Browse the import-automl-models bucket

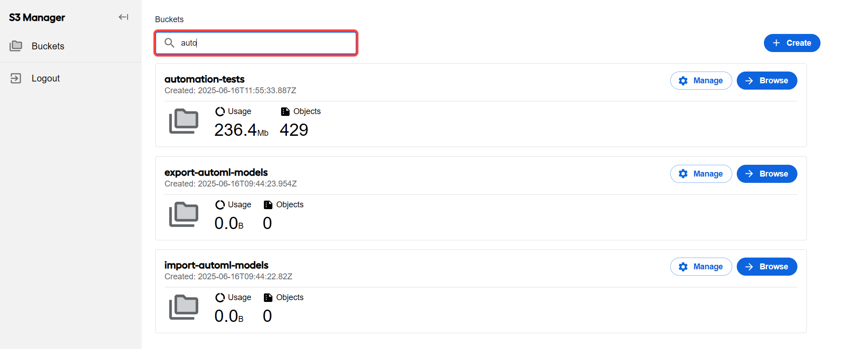pos(767,267)
